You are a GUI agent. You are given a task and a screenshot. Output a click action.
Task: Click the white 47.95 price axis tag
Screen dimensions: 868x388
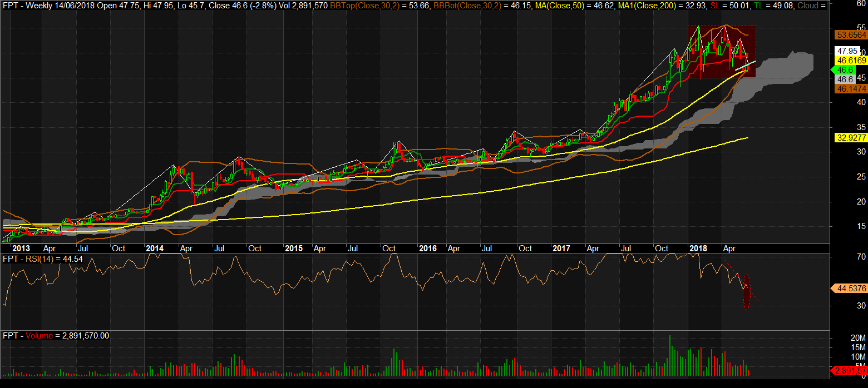point(849,51)
